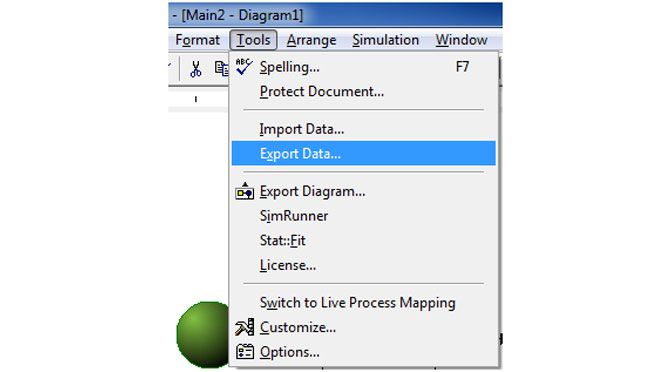Open the Format menu

pyautogui.click(x=197, y=40)
